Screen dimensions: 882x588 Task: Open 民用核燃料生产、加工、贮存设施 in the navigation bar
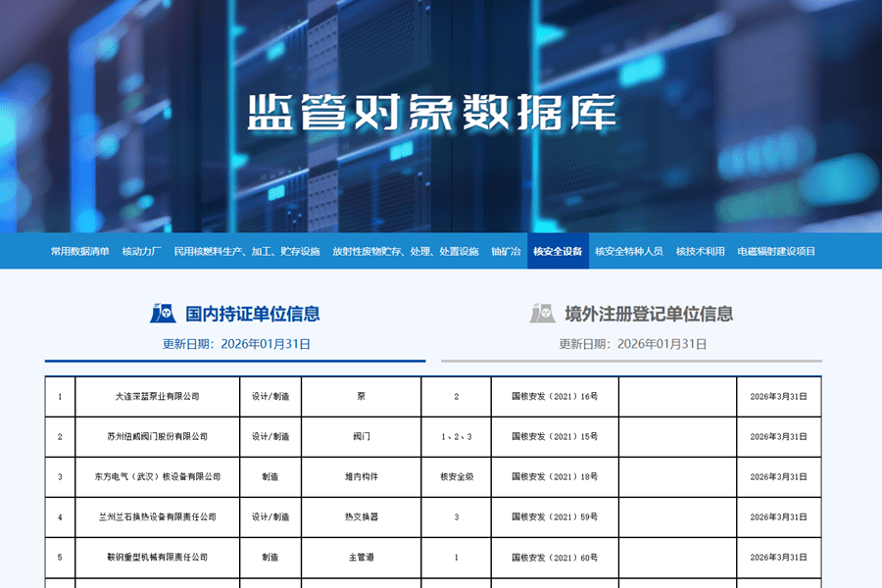247,252
